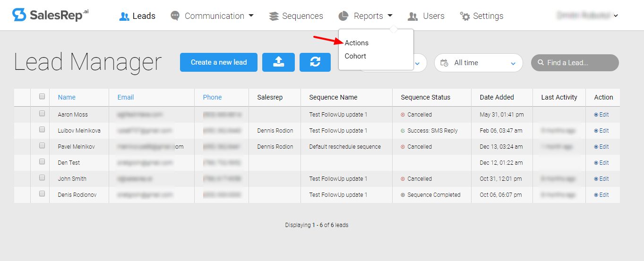Click the search magnifier icon
Image resolution: width=644 pixels, height=261 pixels.
541,63
